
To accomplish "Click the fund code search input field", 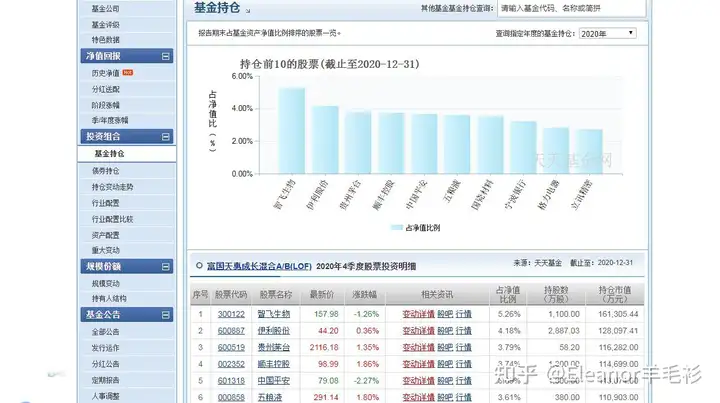I will [x=572, y=8].
